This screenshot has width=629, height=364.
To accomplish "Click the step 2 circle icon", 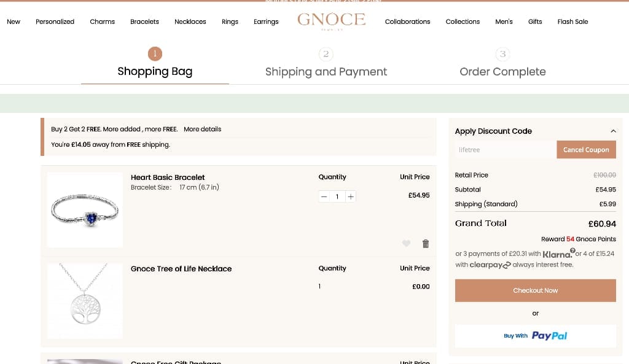I will tap(326, 54).
